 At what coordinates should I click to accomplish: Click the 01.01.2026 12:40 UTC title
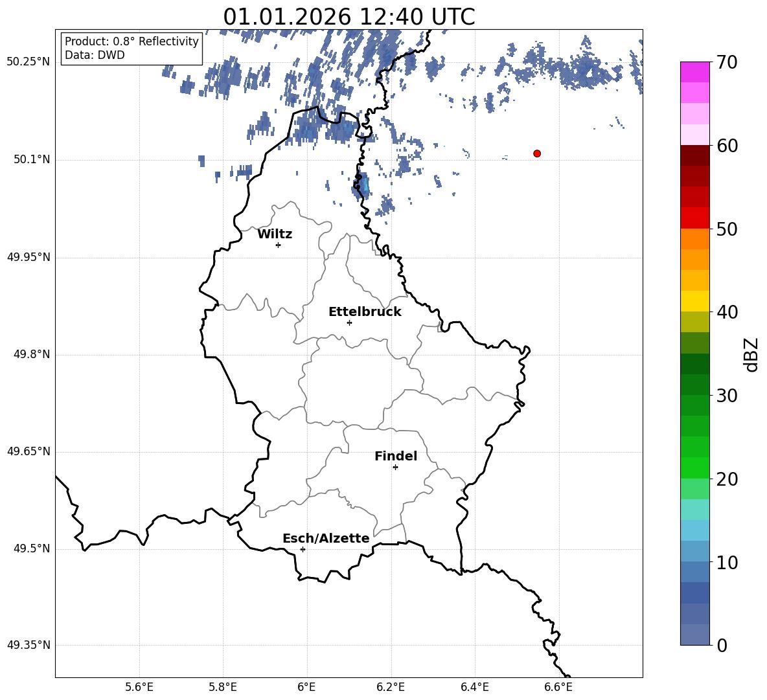point(349,17)
